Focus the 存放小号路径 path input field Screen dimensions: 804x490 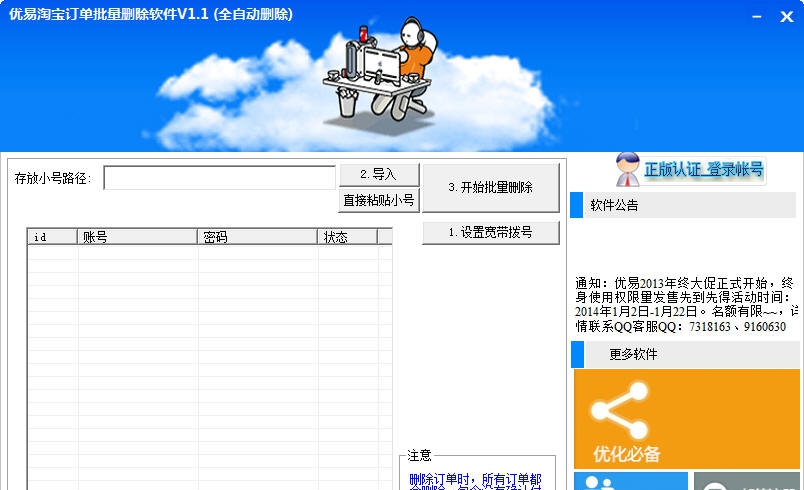219,177
